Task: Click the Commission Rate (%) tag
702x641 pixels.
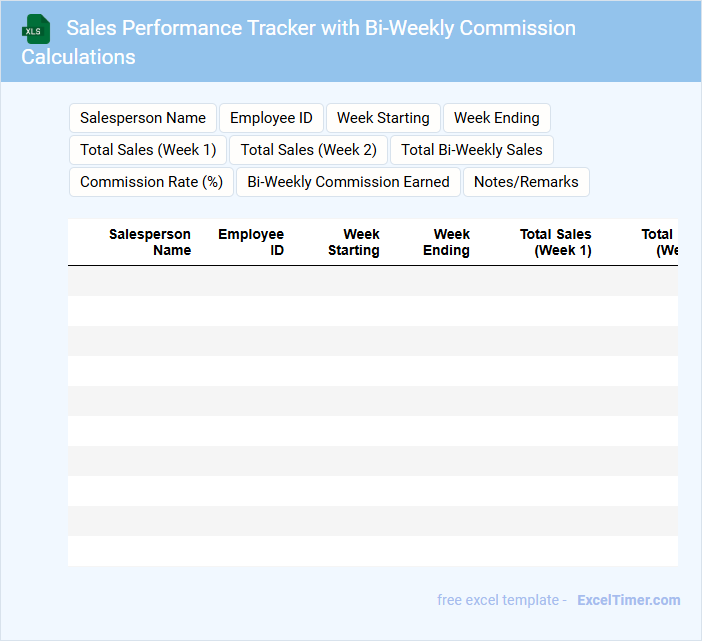Action: tap(151, 182)
